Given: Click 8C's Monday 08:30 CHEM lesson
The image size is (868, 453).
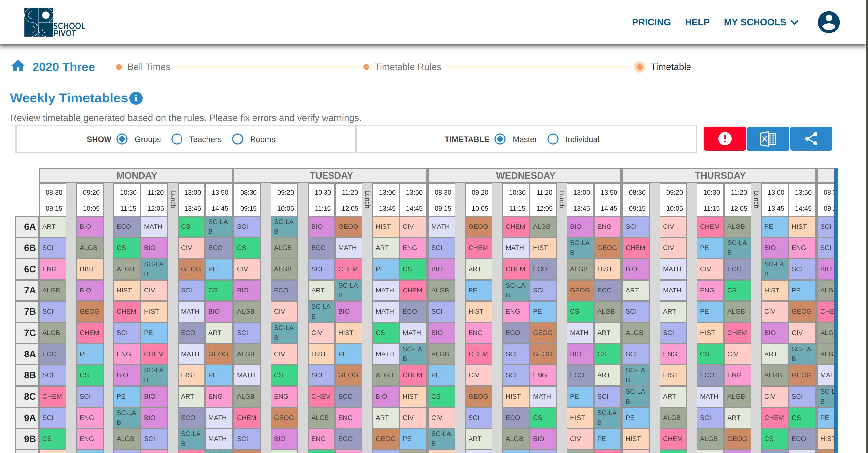Looking at the screenshot, I should coord(52,396).
